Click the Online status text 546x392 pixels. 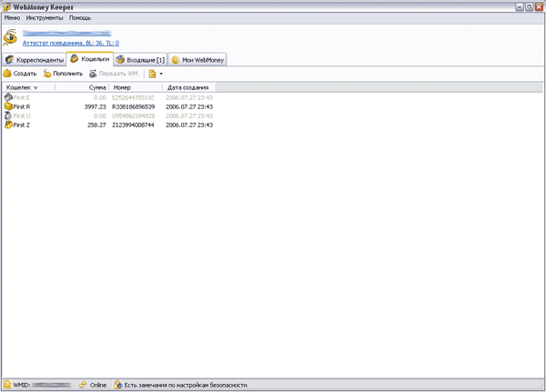(x=98, y=385)
